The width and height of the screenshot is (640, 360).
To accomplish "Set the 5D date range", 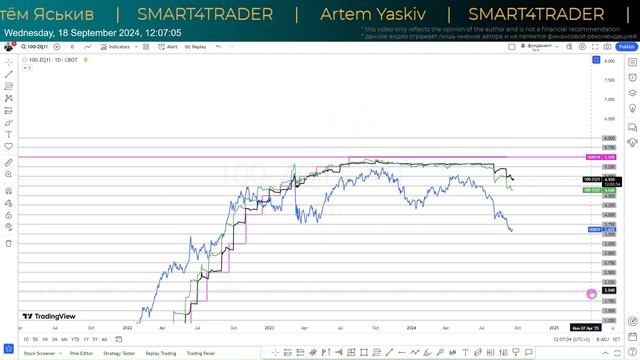I will (x=35, y=339).
